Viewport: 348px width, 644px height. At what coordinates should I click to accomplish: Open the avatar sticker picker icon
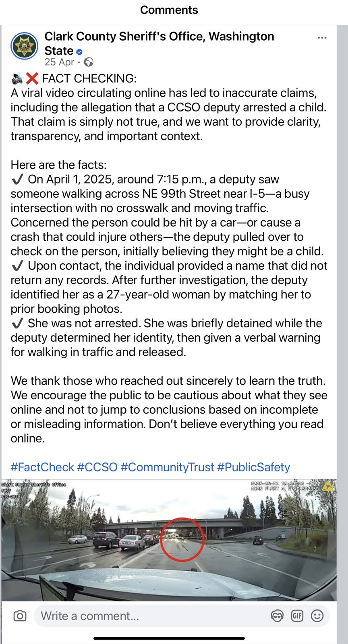pos(277,616)
